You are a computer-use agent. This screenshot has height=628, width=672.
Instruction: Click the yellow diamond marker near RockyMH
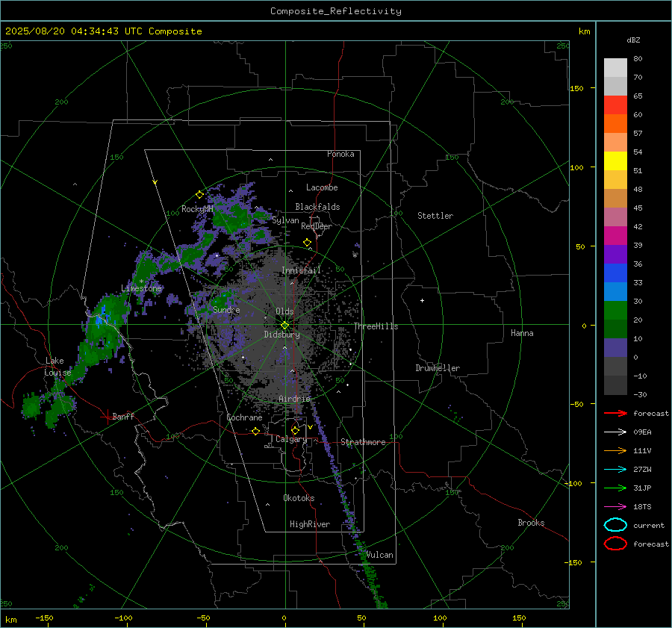pyautogui.click(x=199, y=195)
